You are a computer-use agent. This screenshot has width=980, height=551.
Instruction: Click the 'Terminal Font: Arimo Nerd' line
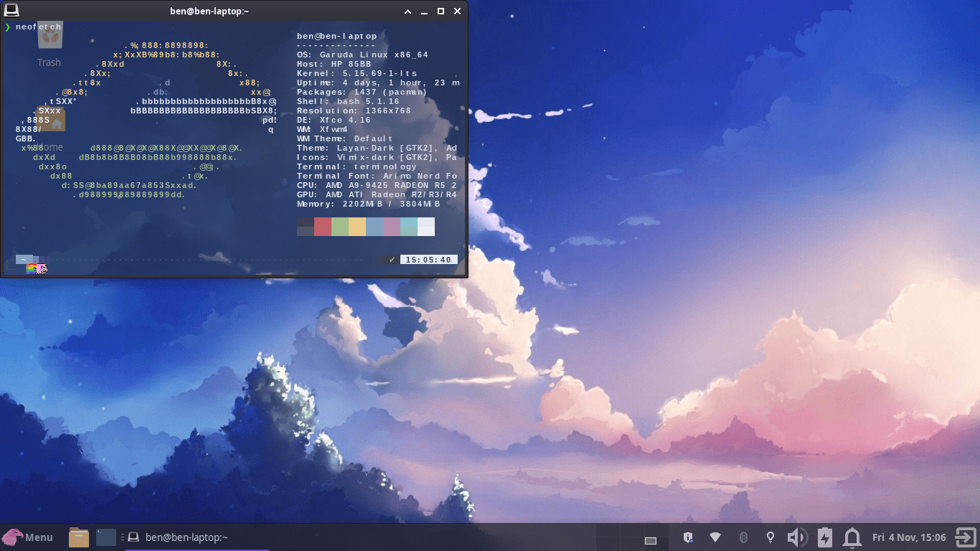click(377, 176)
